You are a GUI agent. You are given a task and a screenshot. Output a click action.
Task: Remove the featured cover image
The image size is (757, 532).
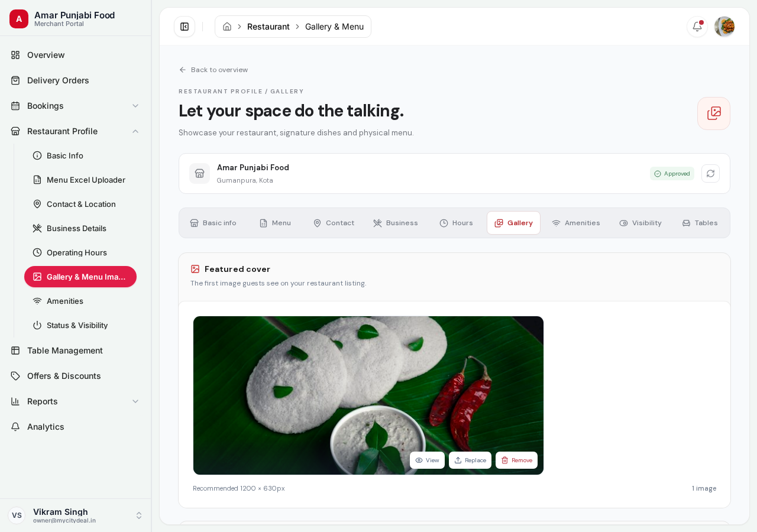click(x=516, y=460)
